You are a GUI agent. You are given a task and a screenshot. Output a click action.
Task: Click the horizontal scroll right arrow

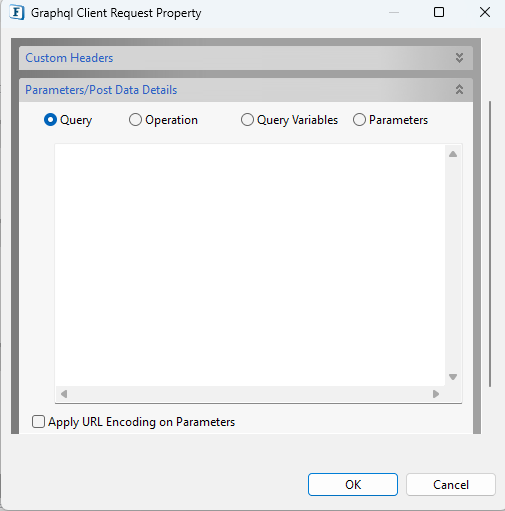pos(436,394)
